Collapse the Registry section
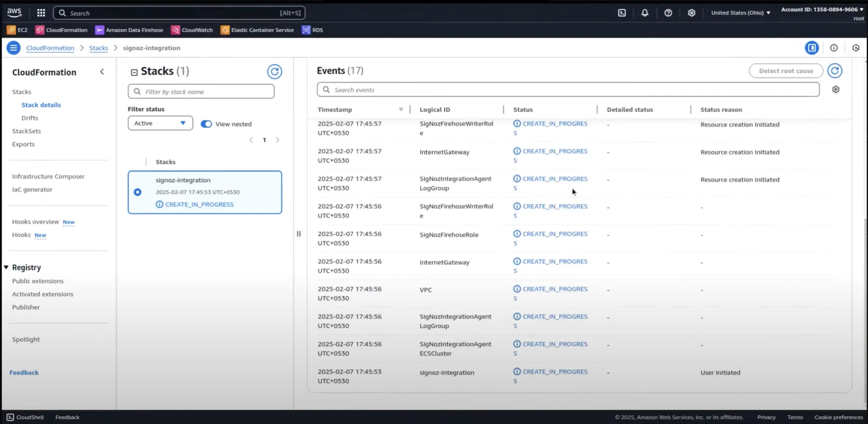 tap(6, 267)
